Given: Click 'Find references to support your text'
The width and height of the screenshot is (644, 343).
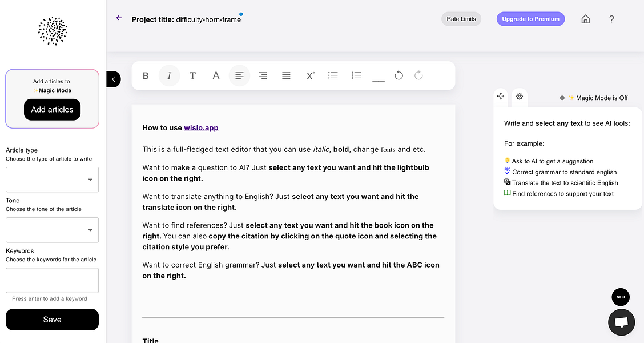Looking at the screenshot, I should [x=563, y=194].
